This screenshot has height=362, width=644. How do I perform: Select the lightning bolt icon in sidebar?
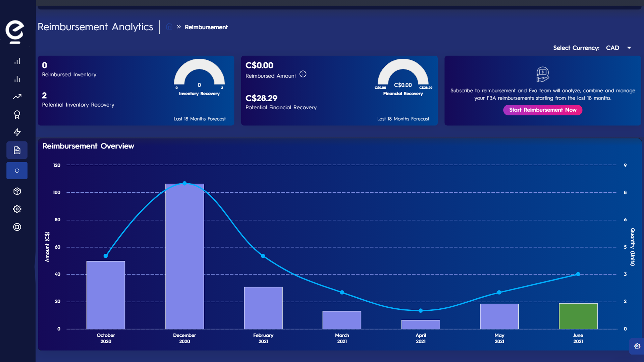pyautogui.click(x=18, y=132)
